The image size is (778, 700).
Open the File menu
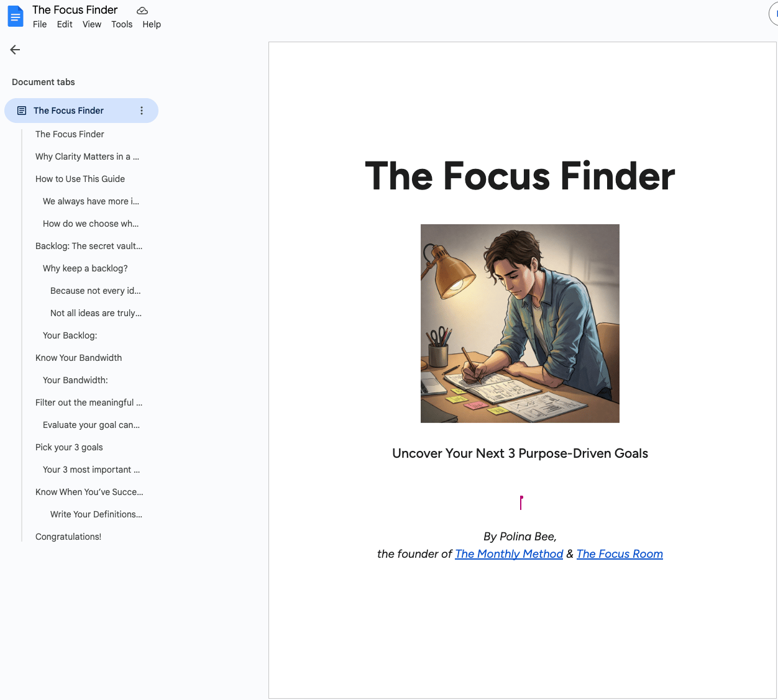[x=40, y=24]
